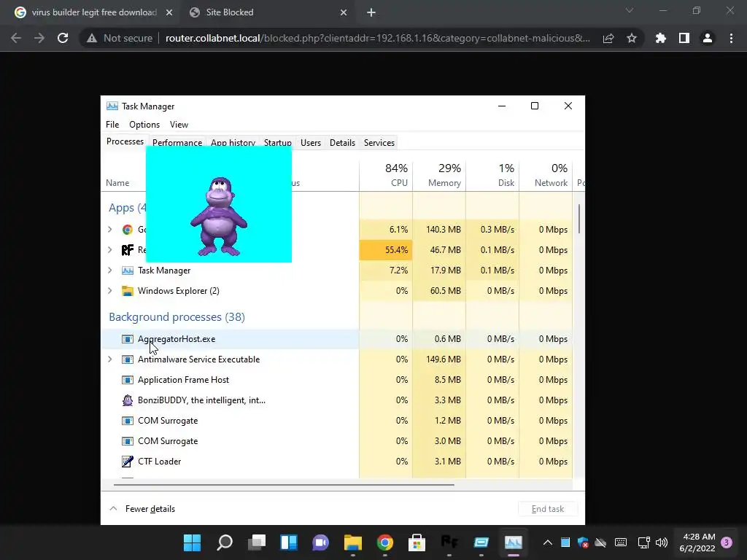Switch to the Performance tab
This screenshot has width=747, height=560.
pos(177,142)
